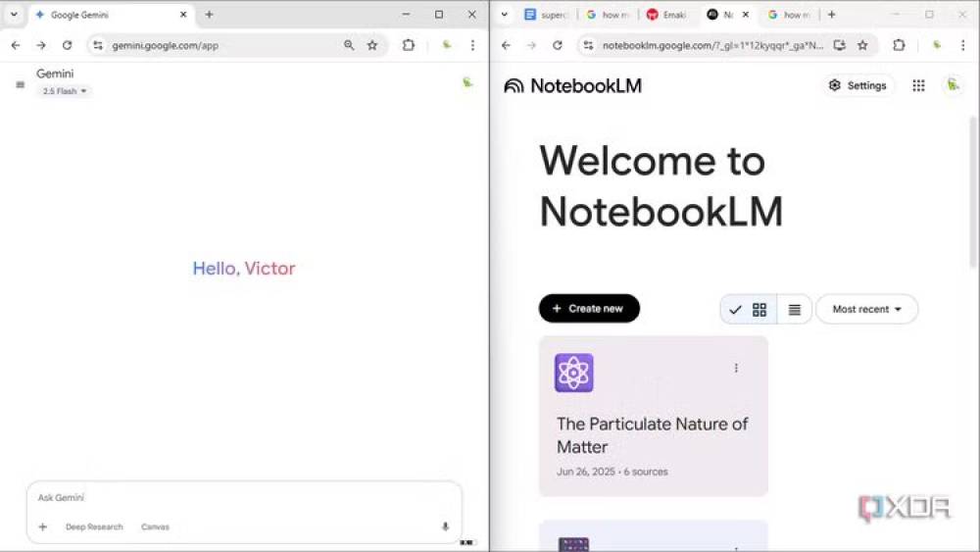Click Gemini account avatar icon

click(x=466, y=82)
